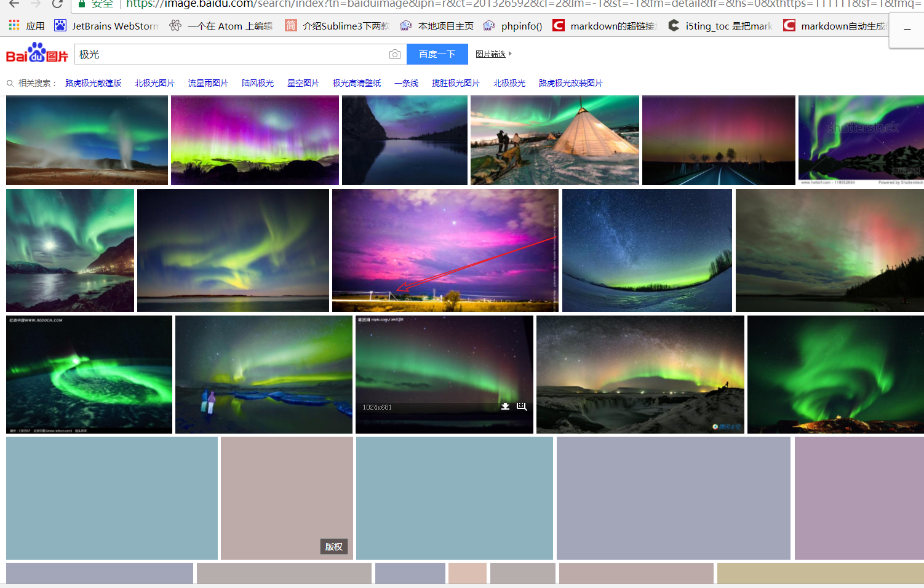Expand the 图片筛选 filter dropdown
The width and height of the screenshot is (924, 588).
[493, 54]
